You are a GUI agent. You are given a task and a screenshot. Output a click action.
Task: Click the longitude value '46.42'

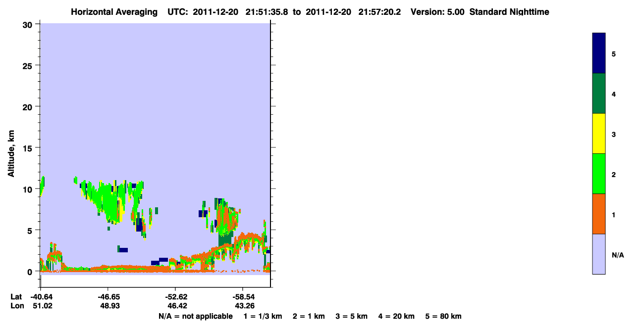click(x=177, y=306)
